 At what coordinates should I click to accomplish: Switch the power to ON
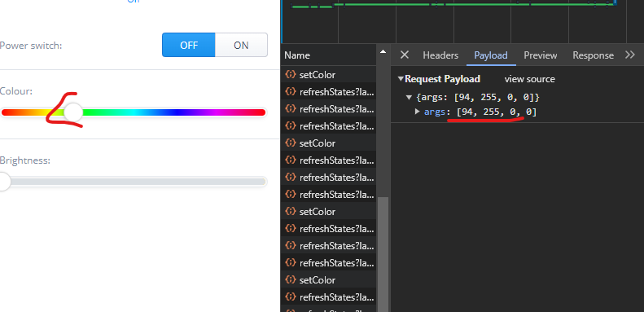click(241, 45)
